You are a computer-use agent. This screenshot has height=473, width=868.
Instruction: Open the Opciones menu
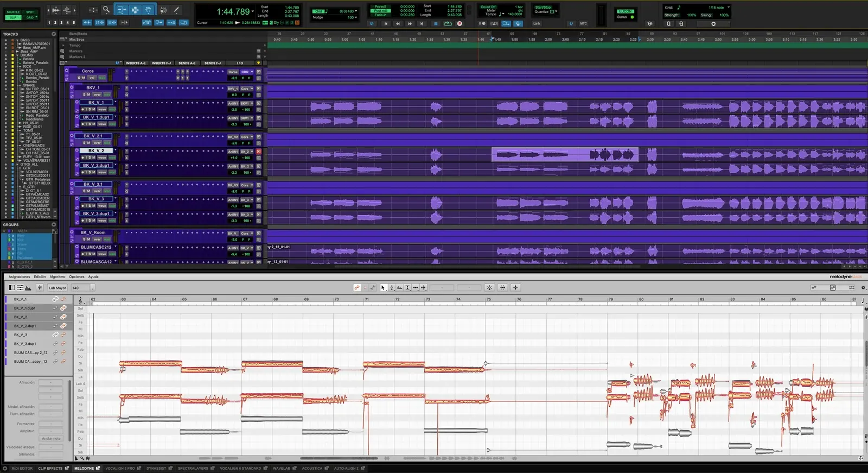[x=76, y=277]
